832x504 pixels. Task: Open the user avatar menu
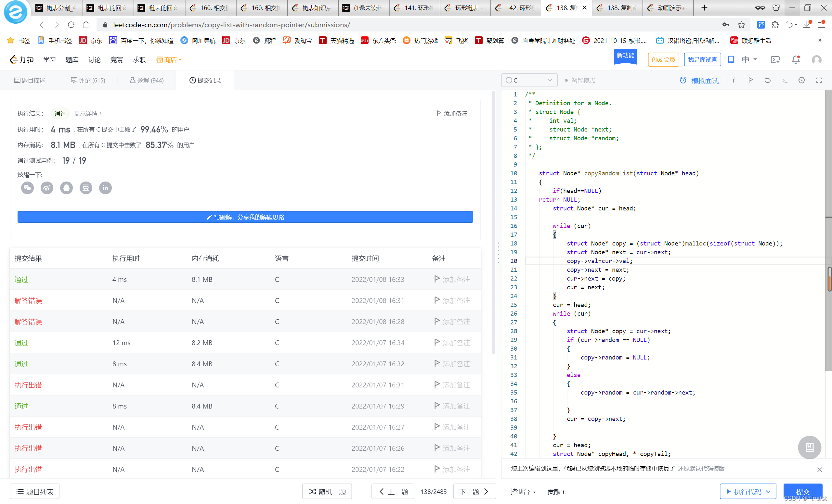point(816,60)
